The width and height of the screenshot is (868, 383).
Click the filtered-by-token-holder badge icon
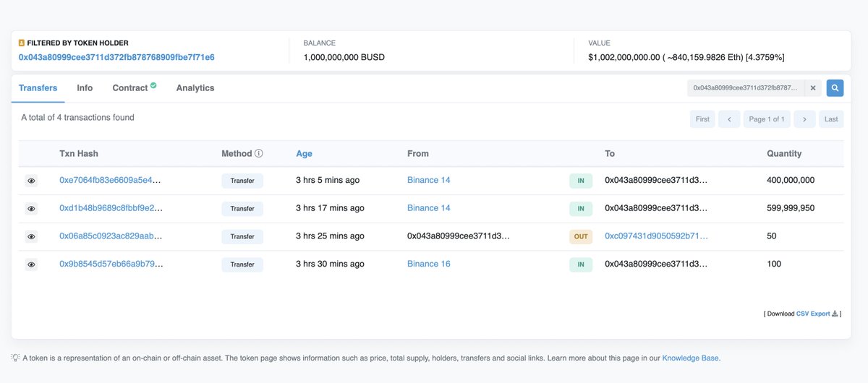22,43
